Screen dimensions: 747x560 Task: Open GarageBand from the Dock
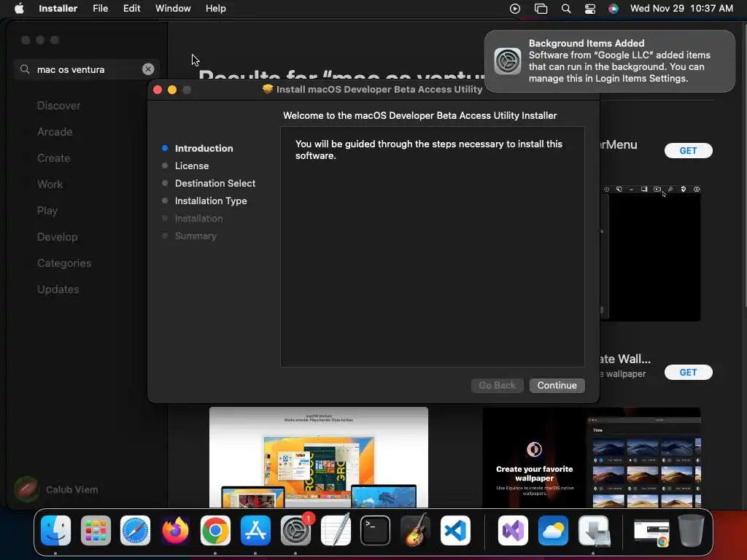(x=415, y=529)
